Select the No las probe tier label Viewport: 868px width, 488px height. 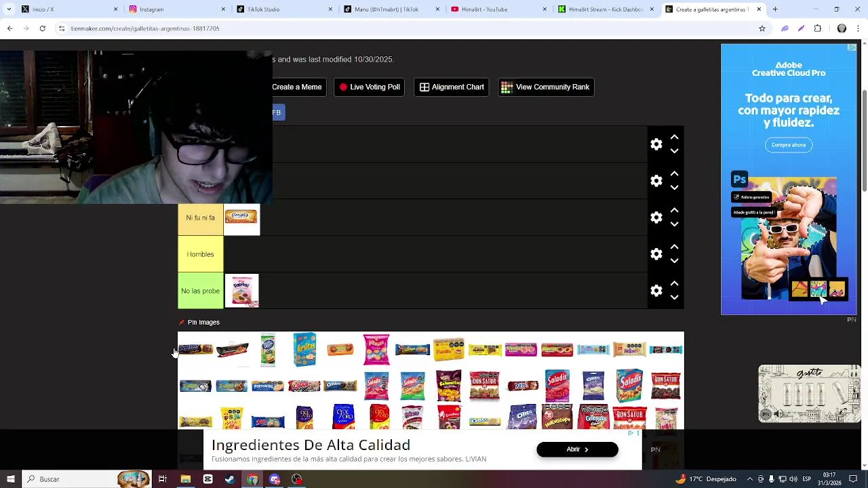(200, 291)
